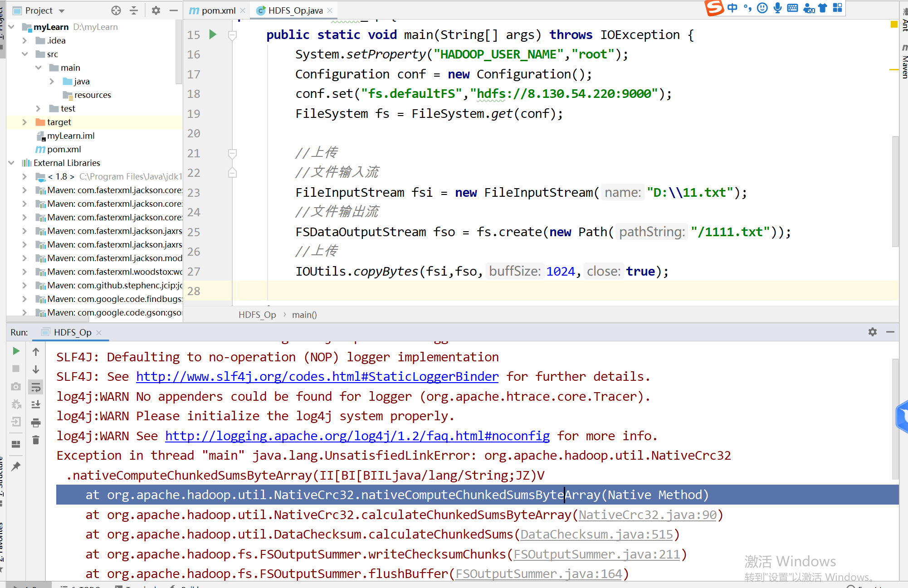
Task: Toggle fold marker at line 15
Action: coord(232,35)
